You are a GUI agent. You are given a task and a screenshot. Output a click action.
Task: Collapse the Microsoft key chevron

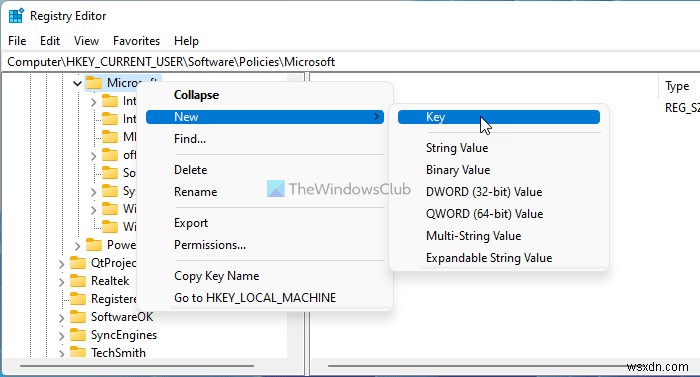tap(77, 83)
